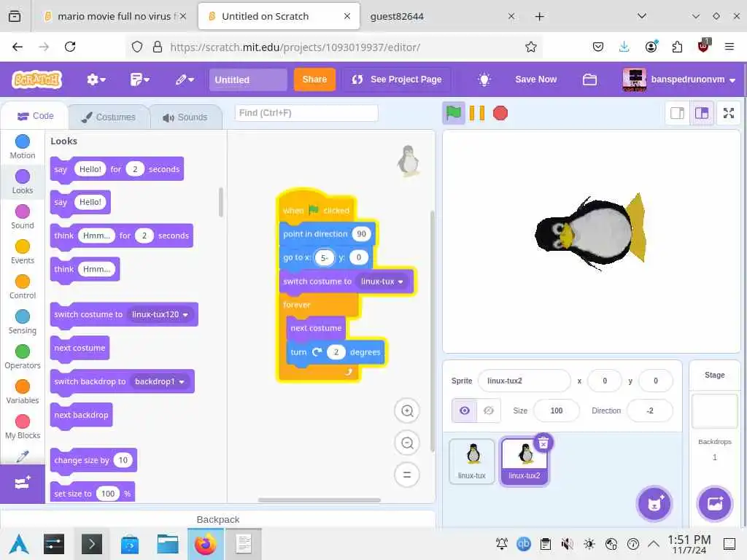Open Firefox extensions puzzle icon
Image resolution: width=747 pixels, height=560 pixels.
[677, 47]
